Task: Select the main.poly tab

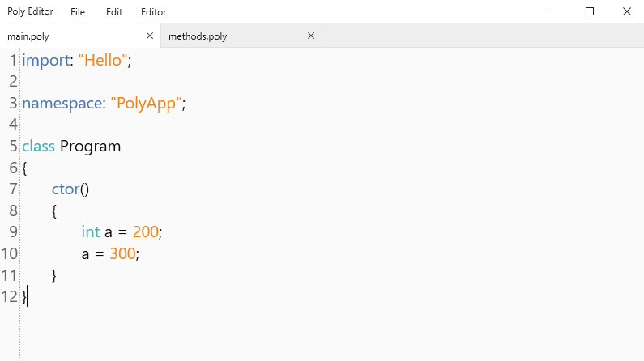Action: click(29, 36)
